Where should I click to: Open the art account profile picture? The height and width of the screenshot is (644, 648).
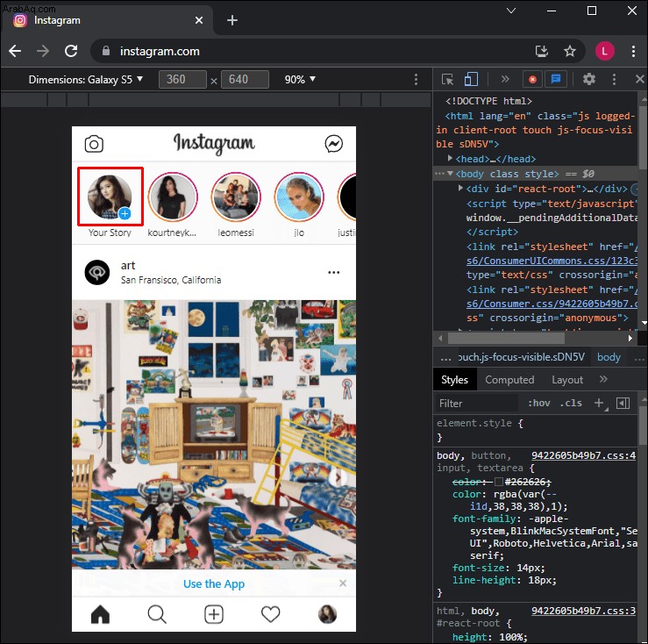[97, 272]
